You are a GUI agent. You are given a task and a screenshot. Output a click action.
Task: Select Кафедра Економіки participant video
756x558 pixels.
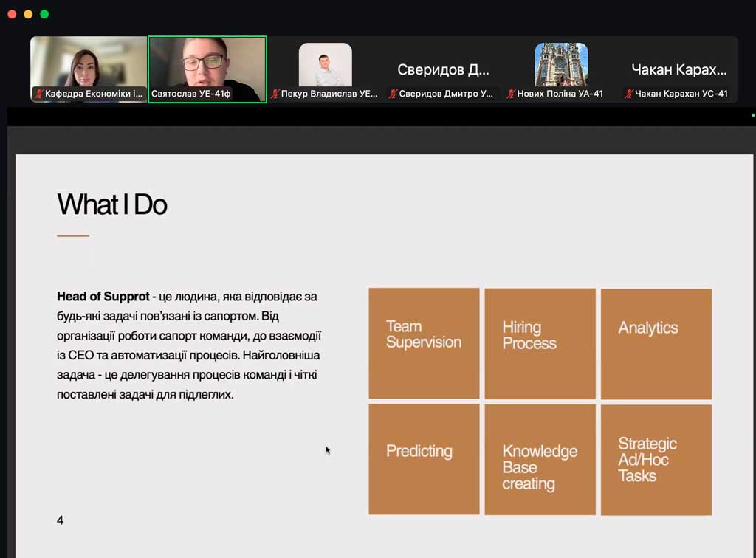tap(89, 65)
